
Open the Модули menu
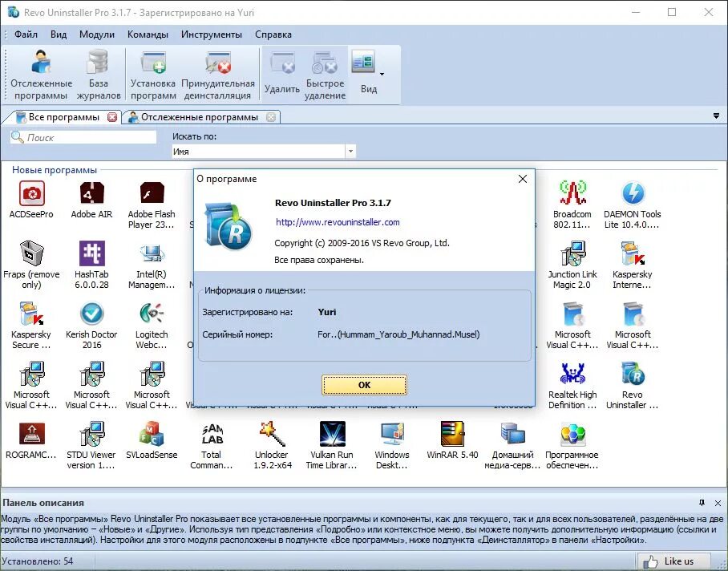point(96,34)
